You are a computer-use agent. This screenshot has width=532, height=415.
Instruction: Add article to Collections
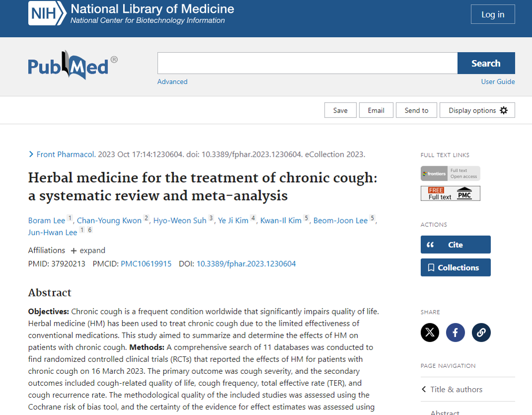(455, 268)
